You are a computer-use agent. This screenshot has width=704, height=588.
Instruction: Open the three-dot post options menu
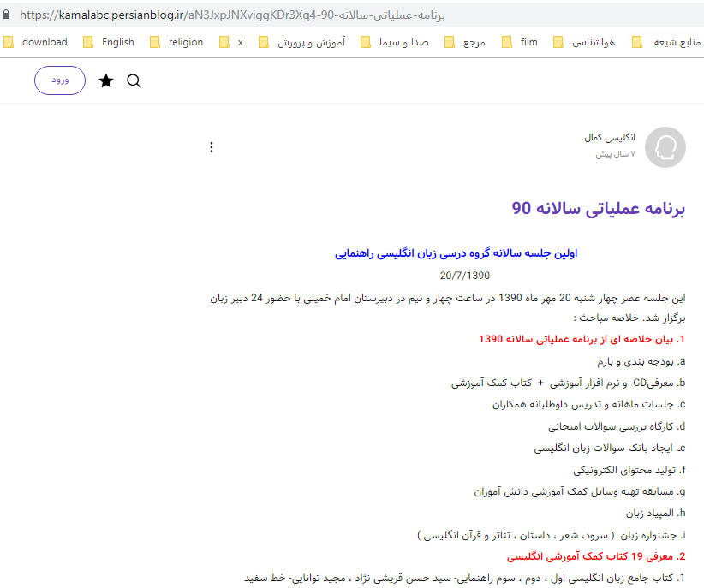click(x=211, y=147)
